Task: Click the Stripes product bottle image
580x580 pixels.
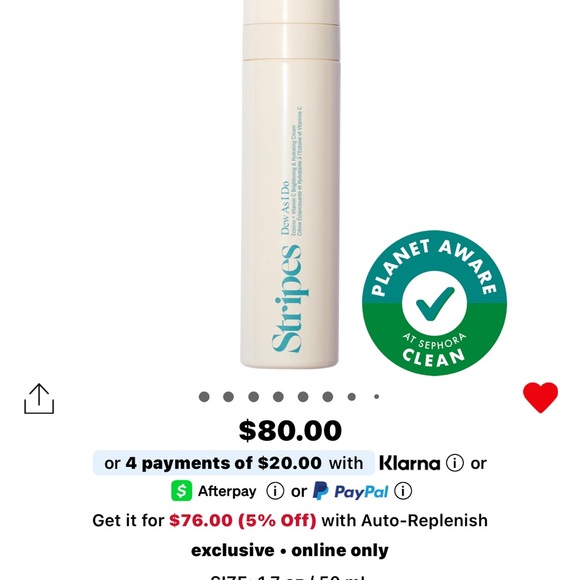Action: tap(290, 184)
